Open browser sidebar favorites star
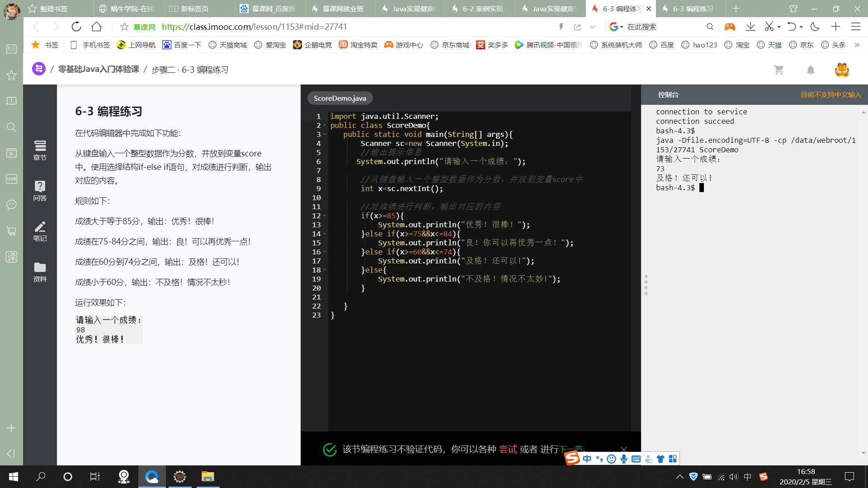The width and height of the screenshot is (868, 488). point(11,75)
